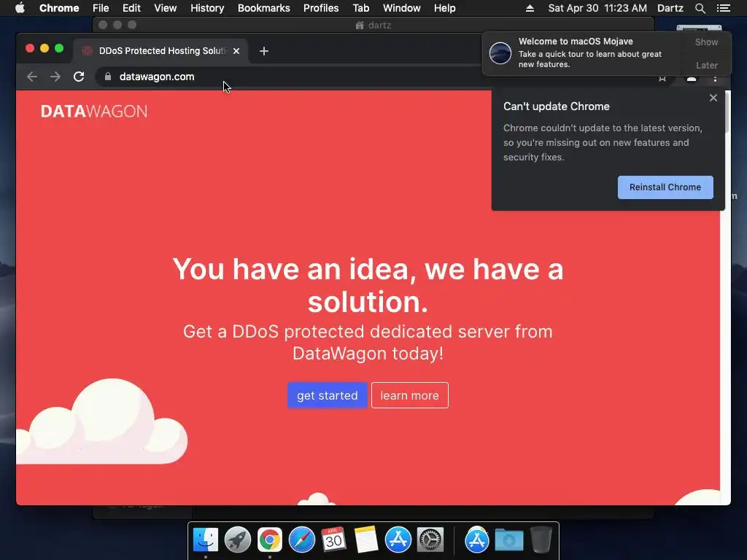View site information via lock icon
Screen dimensions: 747x560
108,77
